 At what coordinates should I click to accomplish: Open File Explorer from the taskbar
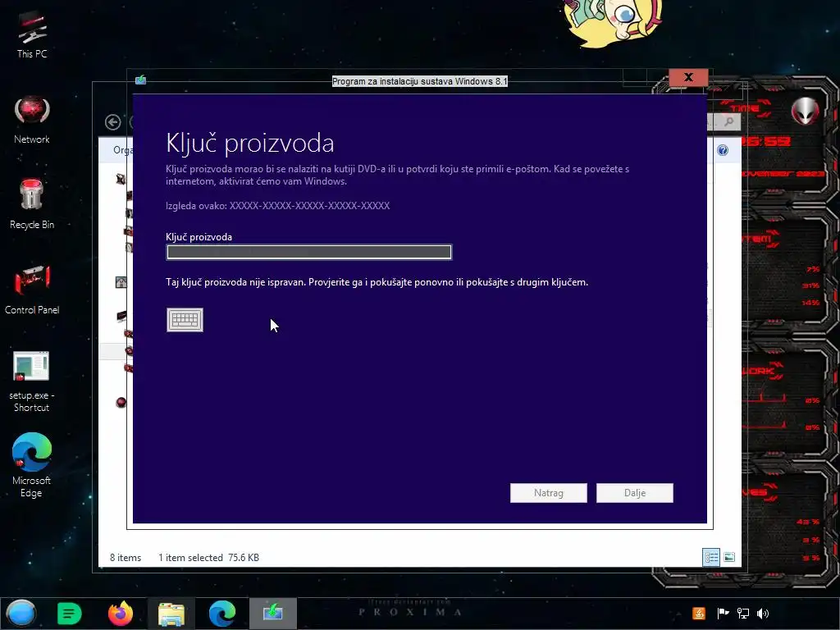171,614
